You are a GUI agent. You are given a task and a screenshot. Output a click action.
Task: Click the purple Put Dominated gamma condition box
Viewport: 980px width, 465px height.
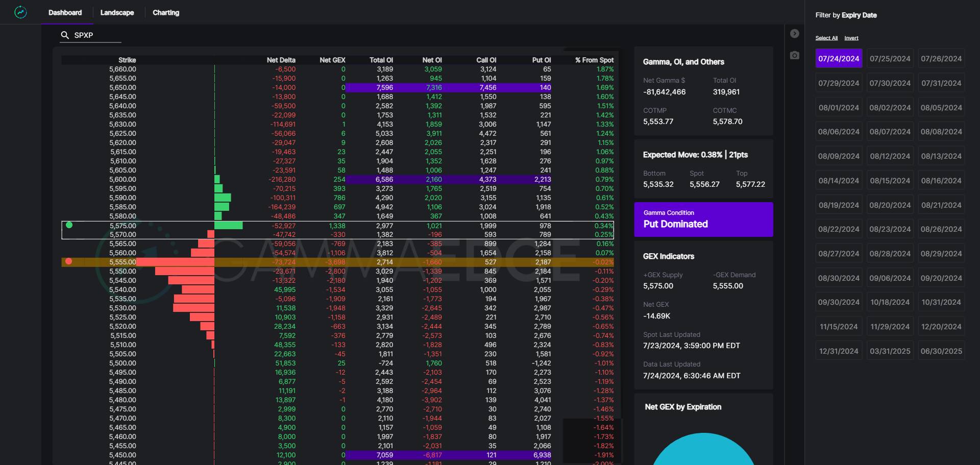[703, 219]
